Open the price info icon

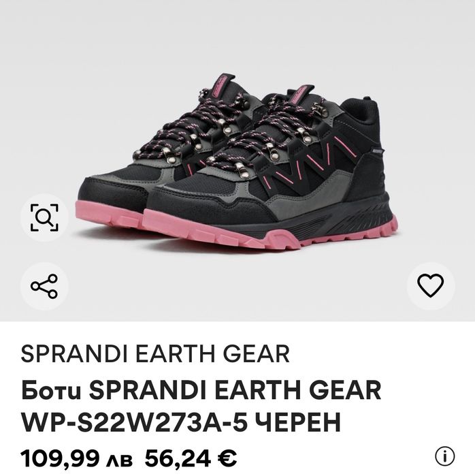click(x=445, y=456)
